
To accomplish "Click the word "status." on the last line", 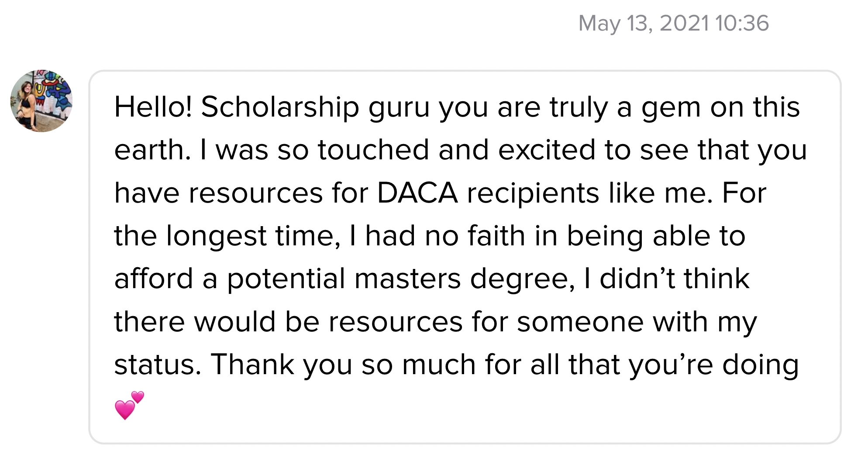I will 158,365.
